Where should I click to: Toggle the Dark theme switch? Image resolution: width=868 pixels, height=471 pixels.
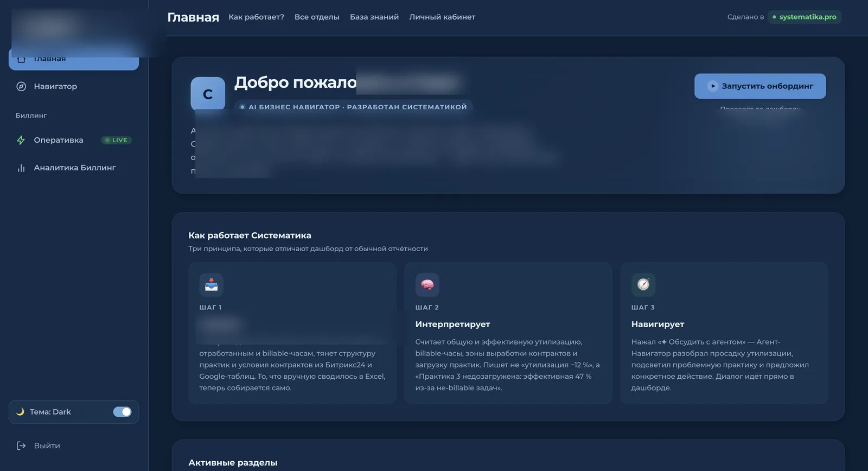[122, 412]
